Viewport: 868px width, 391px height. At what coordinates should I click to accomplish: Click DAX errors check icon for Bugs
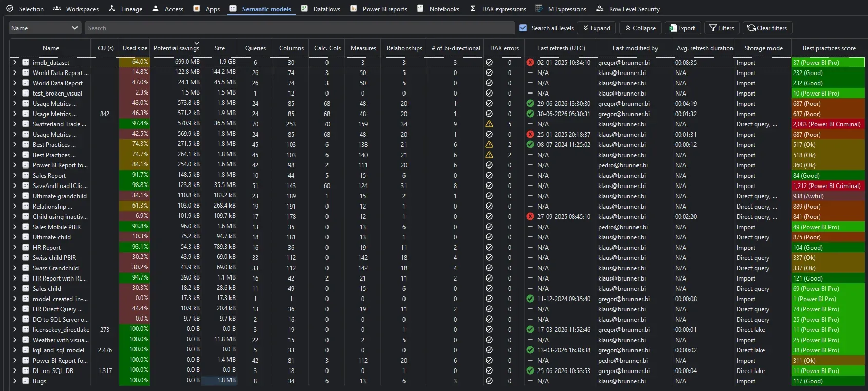click(x=489, y=381)
